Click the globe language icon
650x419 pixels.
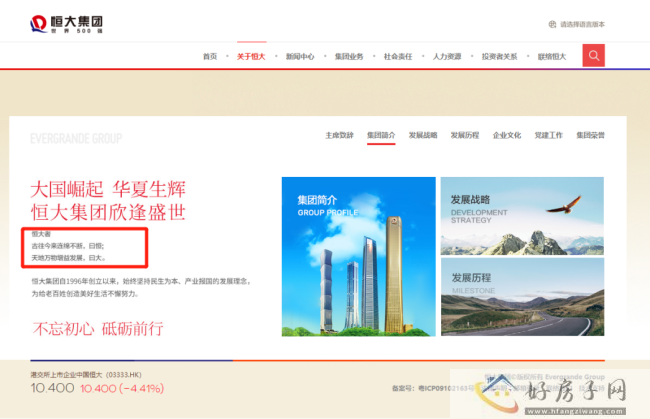[552, 24]
